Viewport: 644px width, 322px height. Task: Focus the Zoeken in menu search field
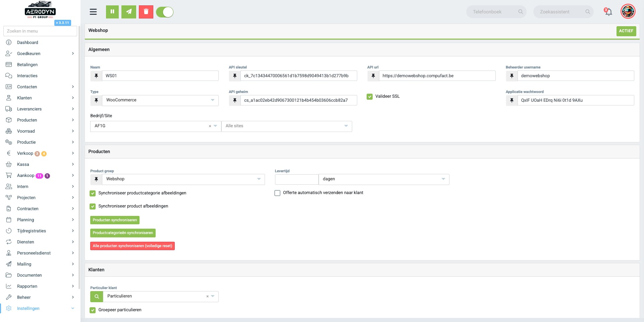pyautogui.click(x=40, y=31)
